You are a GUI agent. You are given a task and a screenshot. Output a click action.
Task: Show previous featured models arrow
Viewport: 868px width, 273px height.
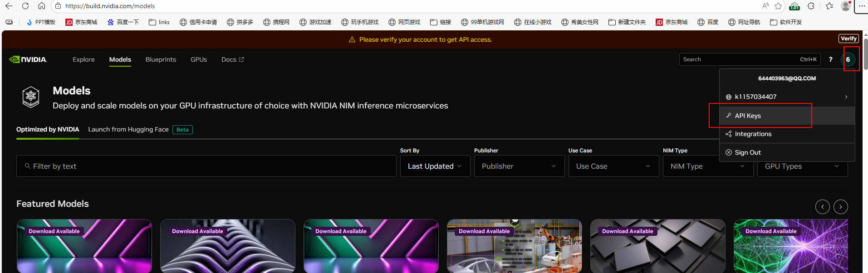[x=823, y=207]
